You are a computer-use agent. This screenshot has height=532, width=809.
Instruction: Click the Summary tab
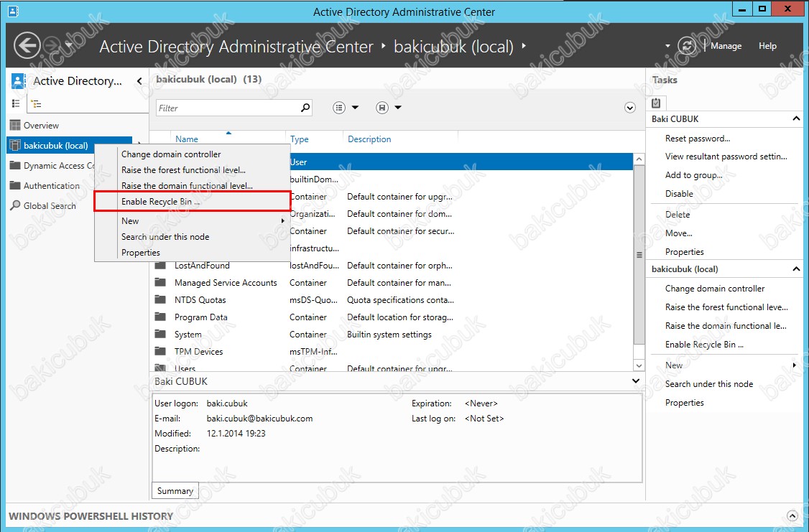pyautogui.click(x=175, y=490)
